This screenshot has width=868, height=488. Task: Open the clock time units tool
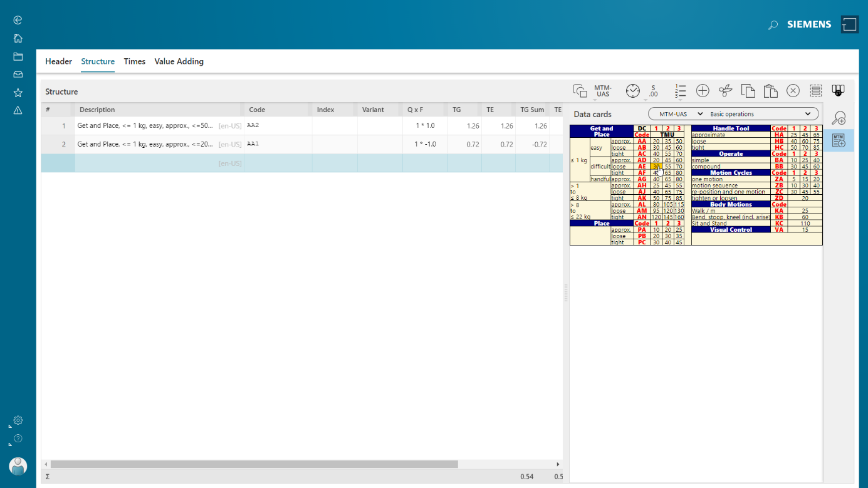click(x=633, y=91)
